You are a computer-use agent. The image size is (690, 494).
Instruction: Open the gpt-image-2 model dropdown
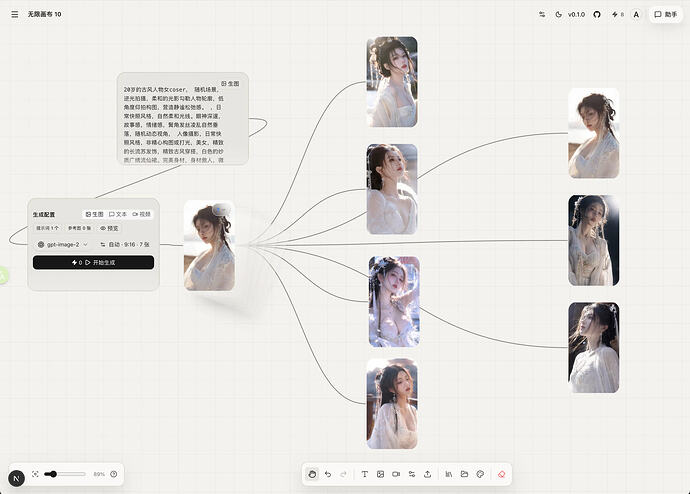click(x=63, y=244)
